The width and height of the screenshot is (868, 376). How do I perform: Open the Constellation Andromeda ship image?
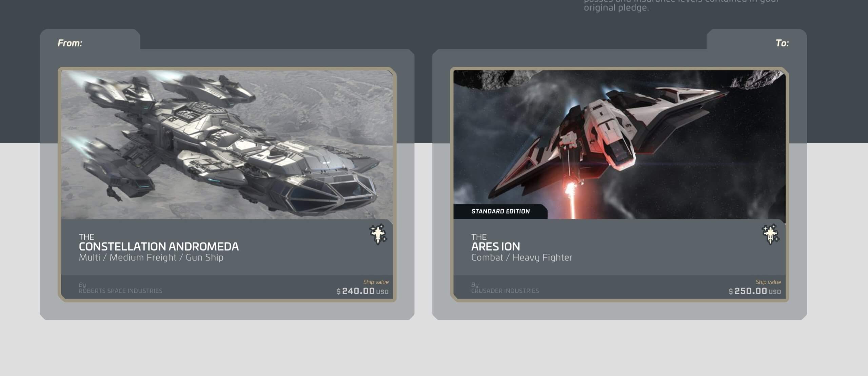point(227,145)
